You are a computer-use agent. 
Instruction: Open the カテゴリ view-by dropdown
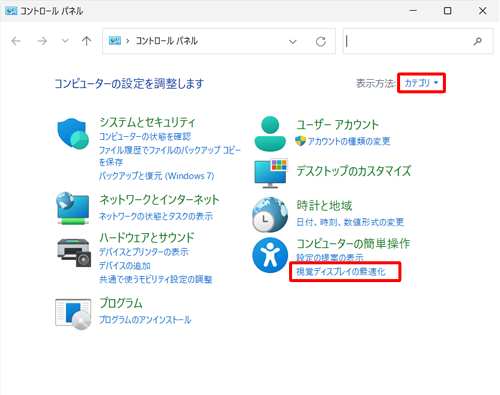click(x=421, y=83)
